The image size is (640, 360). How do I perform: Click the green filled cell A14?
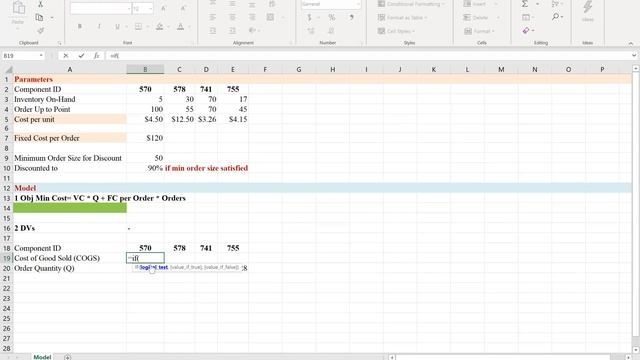click(69, 208)
